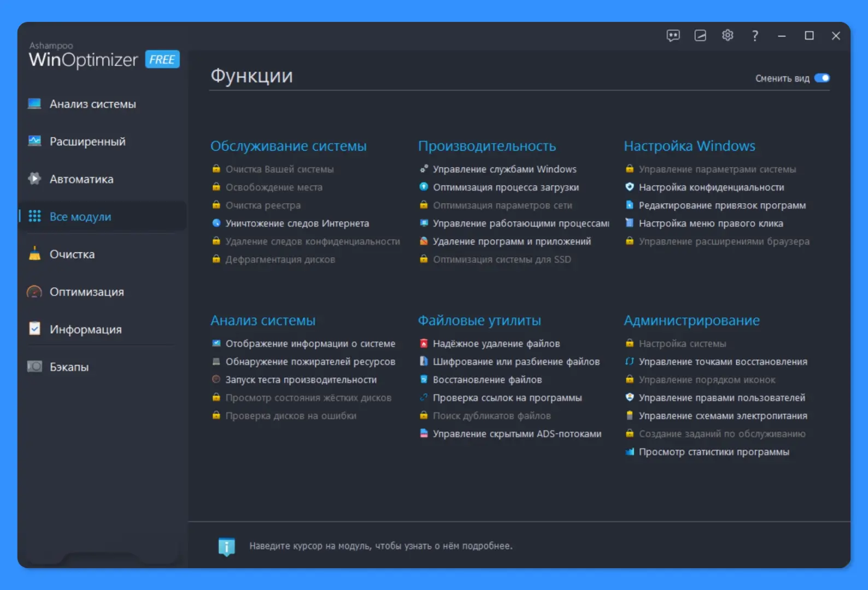The height and width of the screenshot is (590, 868).
Task: Open locked Оптимизация параметров сети module
Action: (502, 205)
